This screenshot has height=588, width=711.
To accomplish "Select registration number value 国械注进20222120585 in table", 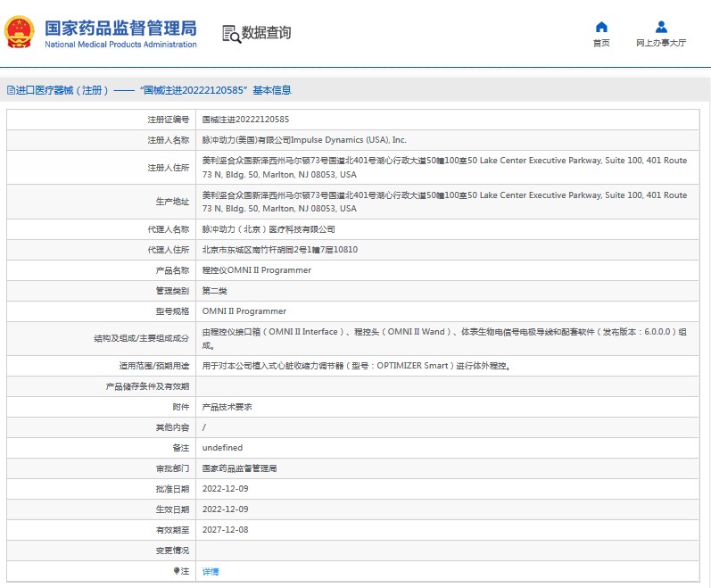I will (245, 120).
